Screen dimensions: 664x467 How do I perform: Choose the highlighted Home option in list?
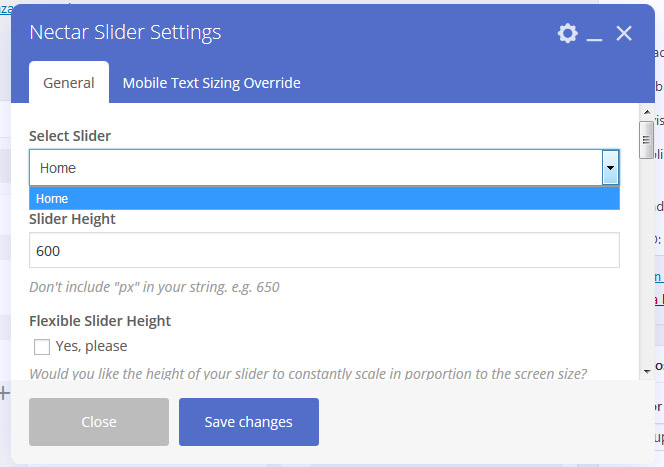pyautogui.click(x=324, y=199)
